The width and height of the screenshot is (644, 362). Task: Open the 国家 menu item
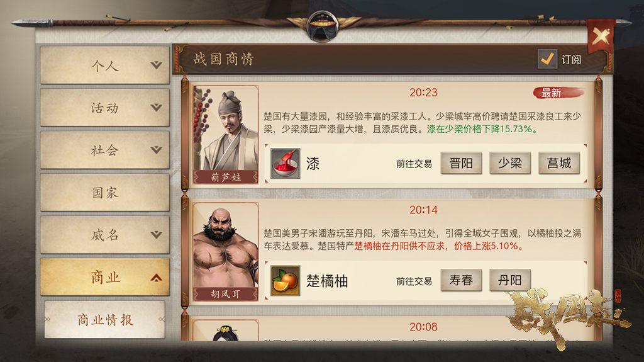[x=105, y=193]
